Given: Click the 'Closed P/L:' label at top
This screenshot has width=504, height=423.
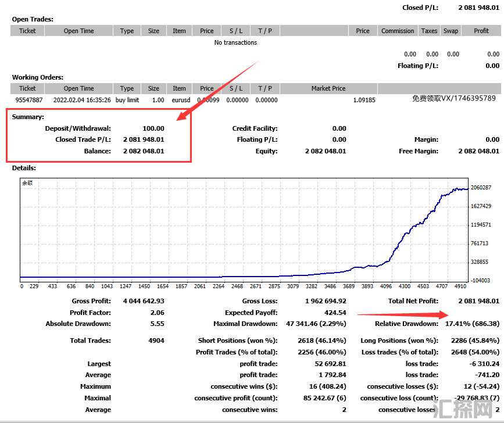Looking at the screenshot, I should [420, 8].
